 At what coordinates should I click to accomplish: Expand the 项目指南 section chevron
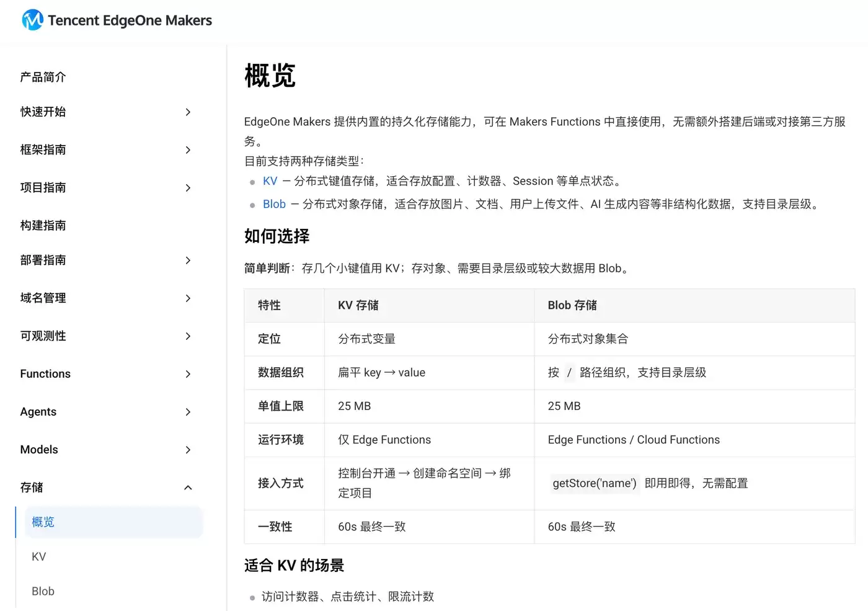click(188, 187)
